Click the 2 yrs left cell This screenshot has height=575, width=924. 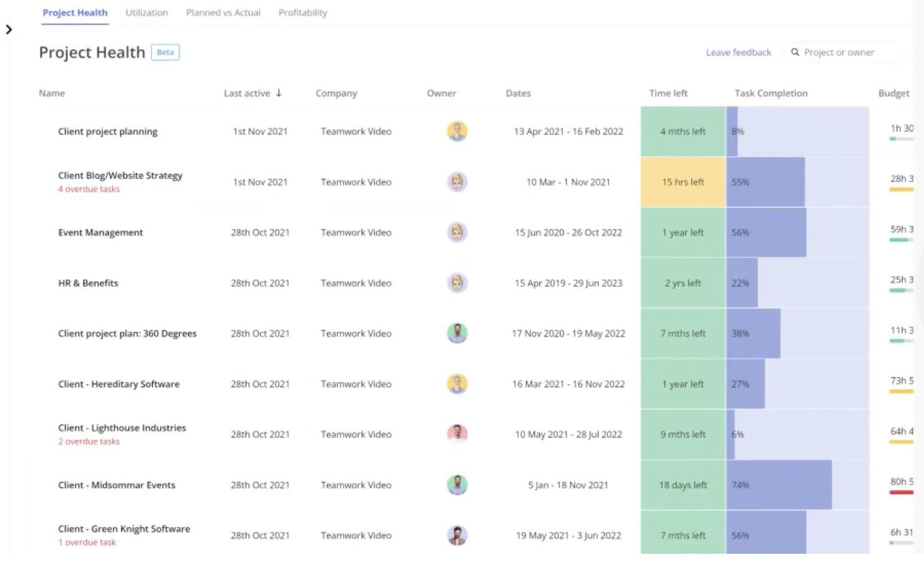pyautogui.click(x=683, y=283)
